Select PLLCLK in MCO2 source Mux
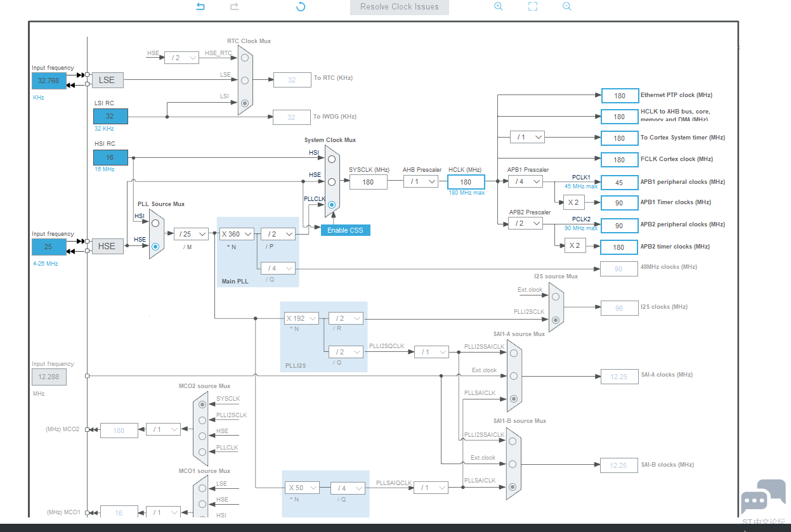The height and width of the screenshot is (532, 791). (x=202, y=451)
